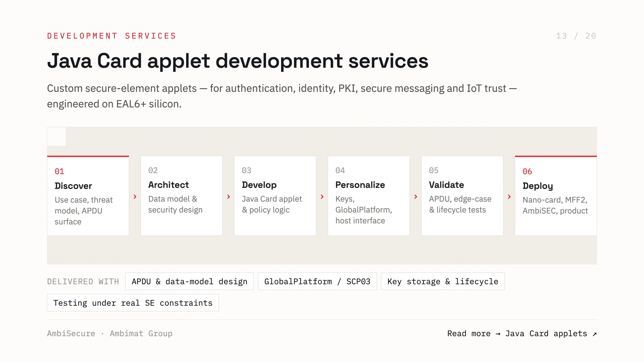Click the red chevron between Personalize and Validate

click(416, 197)
